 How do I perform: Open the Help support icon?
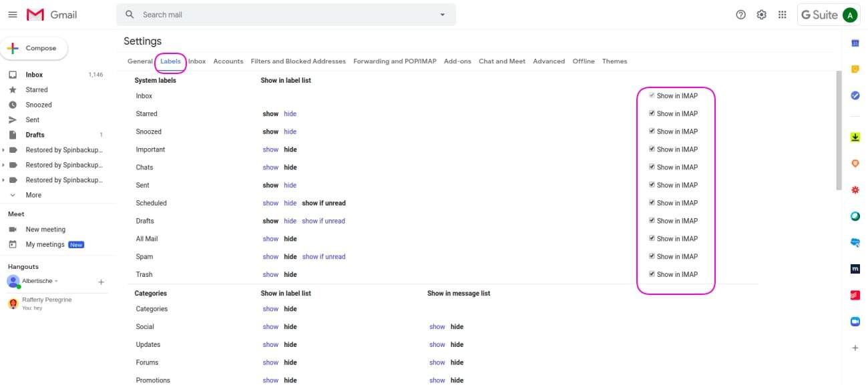[740, 14]
